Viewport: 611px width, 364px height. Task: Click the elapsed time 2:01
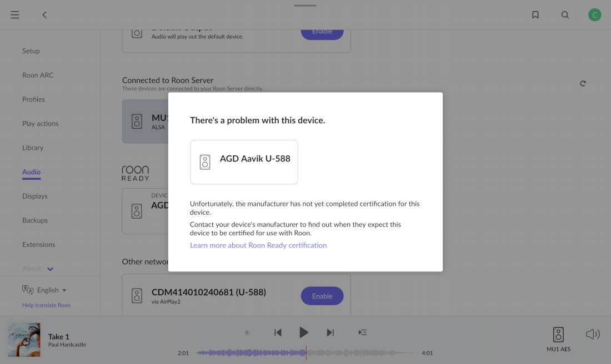point(183,353)
